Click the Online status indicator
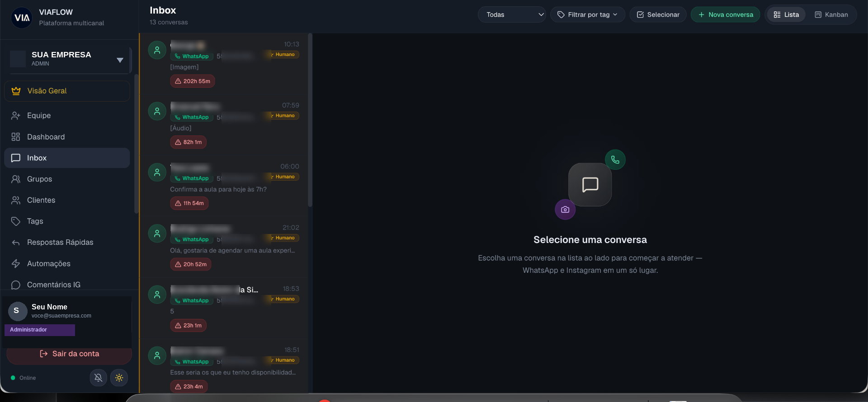The width and height of the screenshot is (868, 402). 24,378
